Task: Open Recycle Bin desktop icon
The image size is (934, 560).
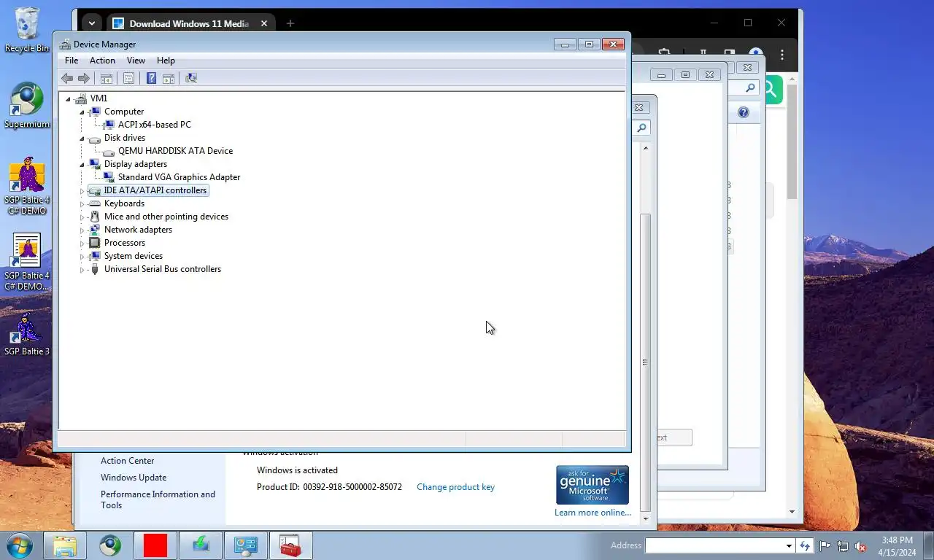Action: click(27, 31)
